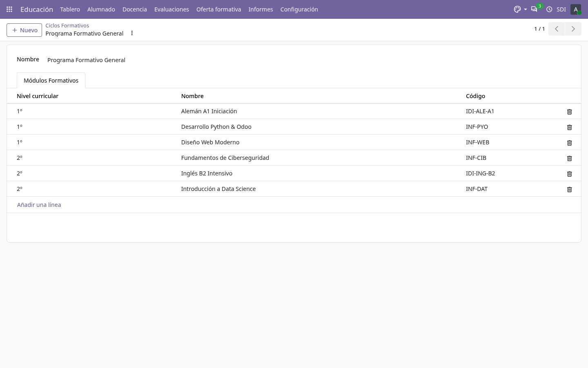Open the Tablero menu
Image resolution: width=588 pixels, height=368 pixels.
click(x=70, y=9)
